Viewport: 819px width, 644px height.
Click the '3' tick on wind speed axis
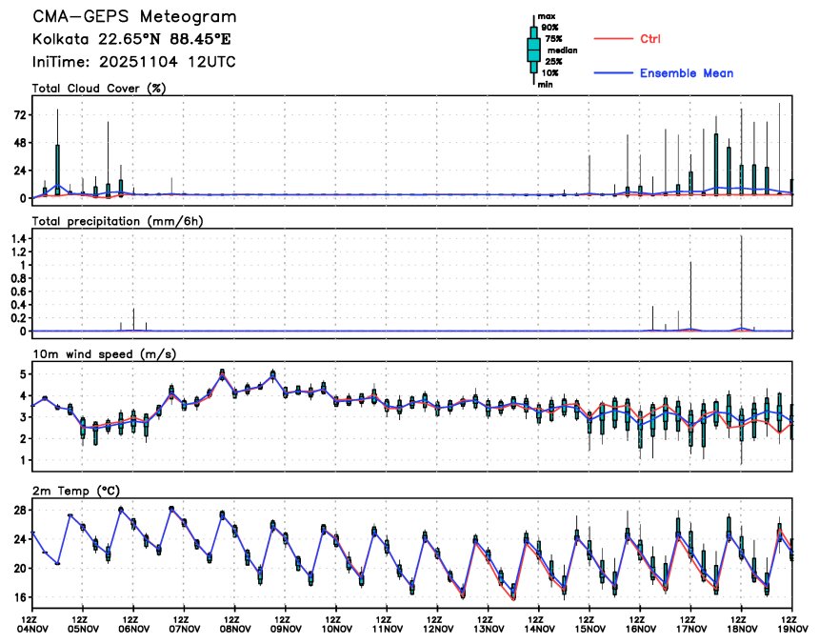[23, 417]
